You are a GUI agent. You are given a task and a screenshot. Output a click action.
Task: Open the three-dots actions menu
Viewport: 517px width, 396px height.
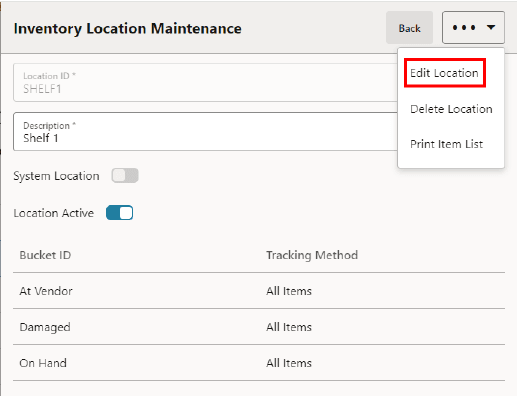[473, 28]
